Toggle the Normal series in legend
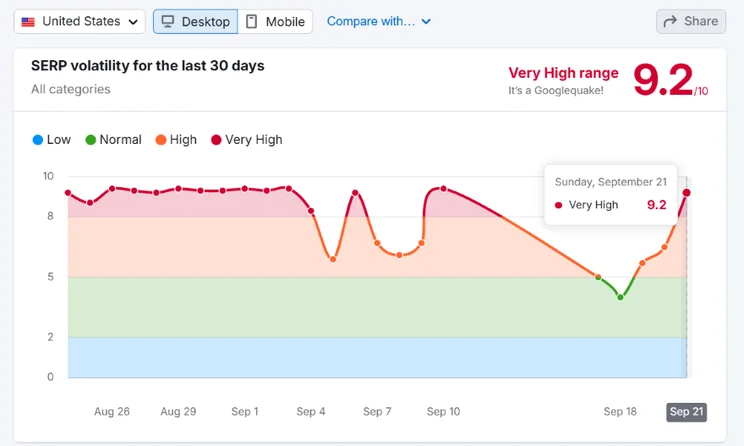Viewport: 744px width, 446px height. (113, 140)
